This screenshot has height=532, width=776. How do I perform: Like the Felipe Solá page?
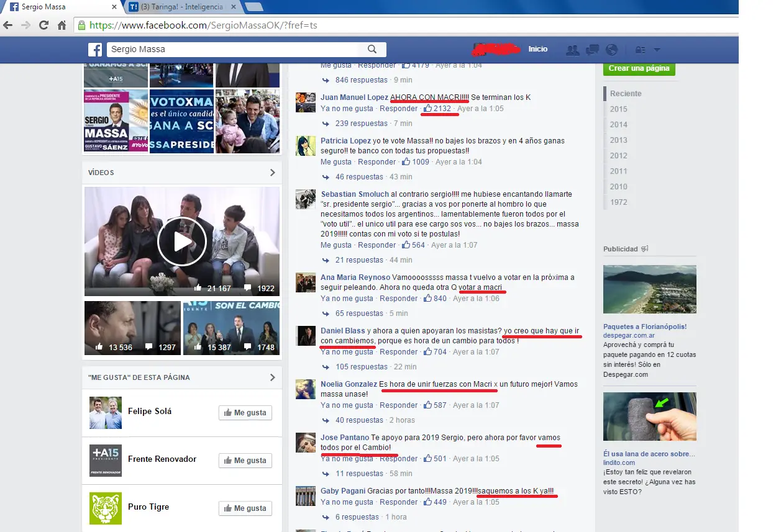pos(245,413)
